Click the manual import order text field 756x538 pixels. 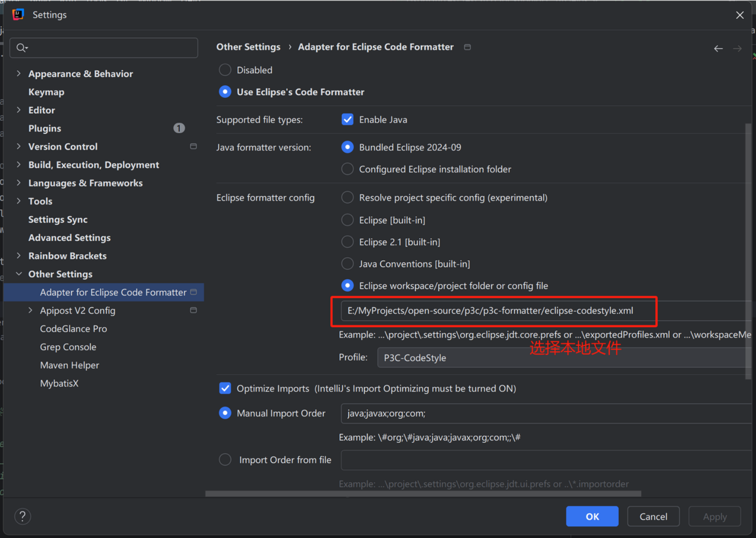pos(546,413)
